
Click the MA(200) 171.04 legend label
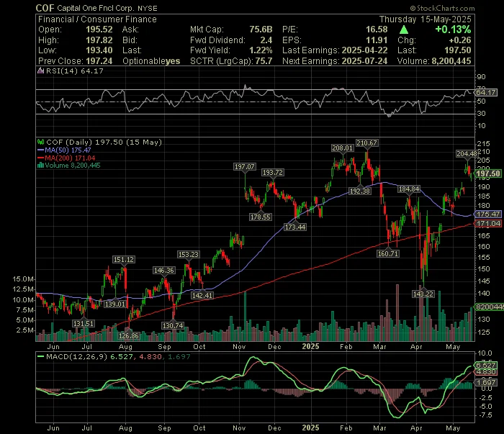tap(70, 158)
